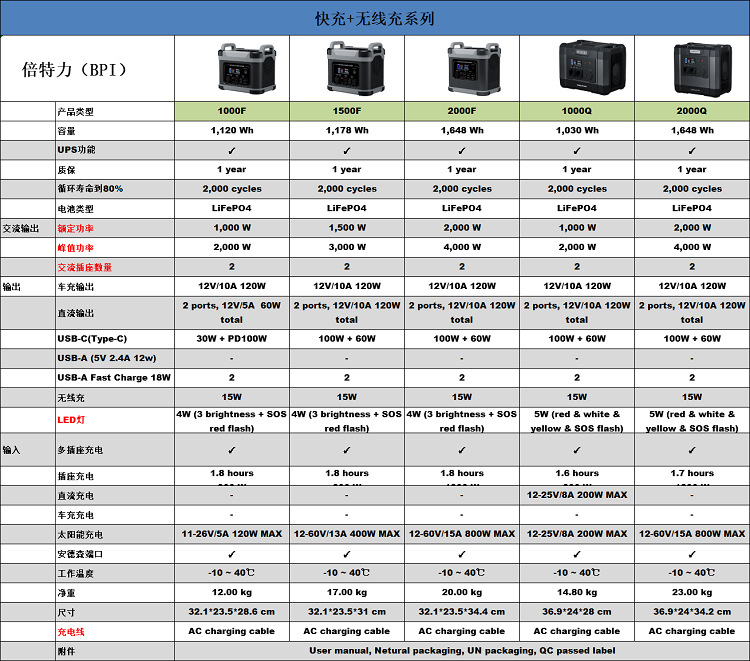This screenshot has width=750, height=661.
Task: Click the 2000F product image
Action: (x=474, y=67)
